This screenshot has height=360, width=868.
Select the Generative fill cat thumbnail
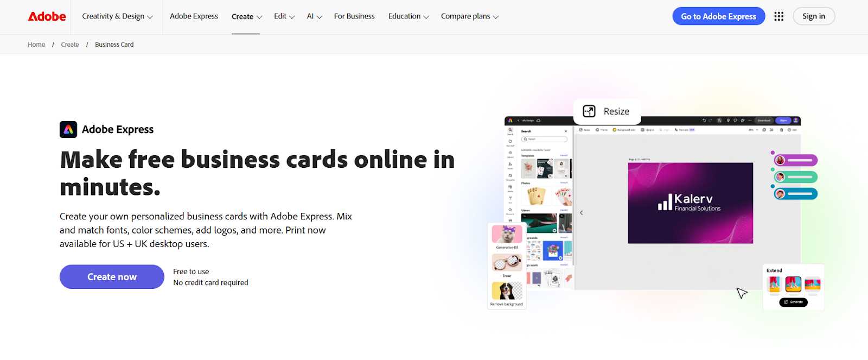coord(507,235)
